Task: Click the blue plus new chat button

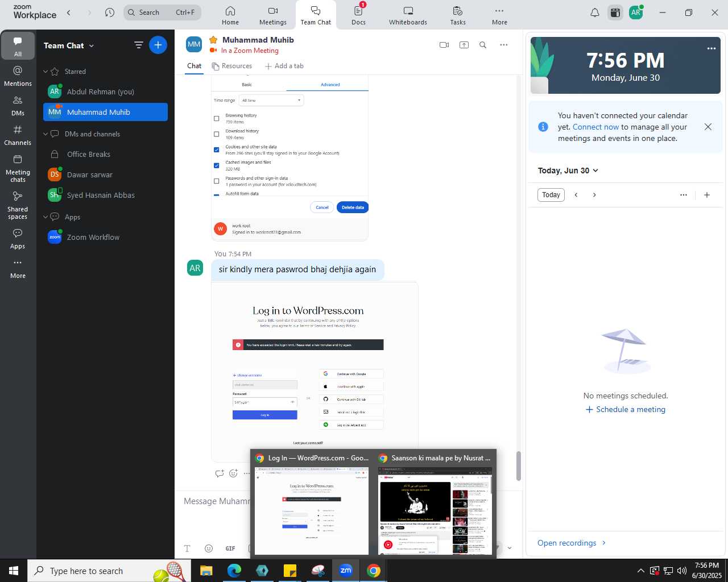Action: (x=158, y=45)
